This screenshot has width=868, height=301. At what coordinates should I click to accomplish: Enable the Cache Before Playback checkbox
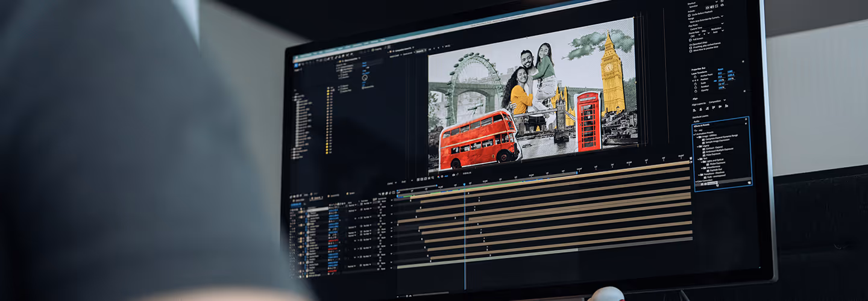coord(689,15)
